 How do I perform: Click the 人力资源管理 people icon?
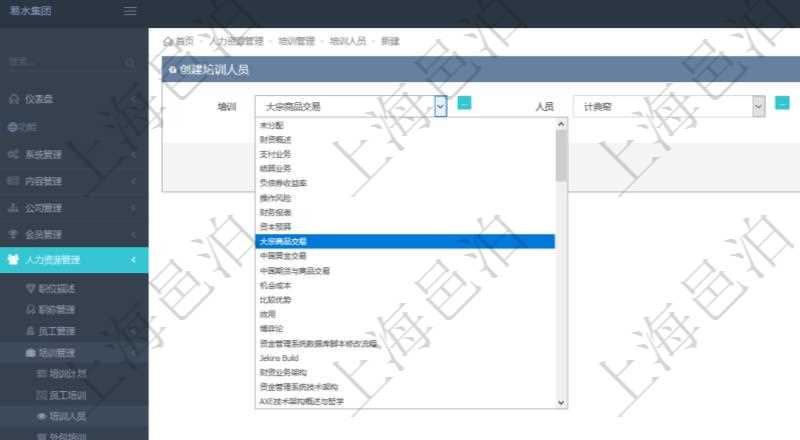13,259
